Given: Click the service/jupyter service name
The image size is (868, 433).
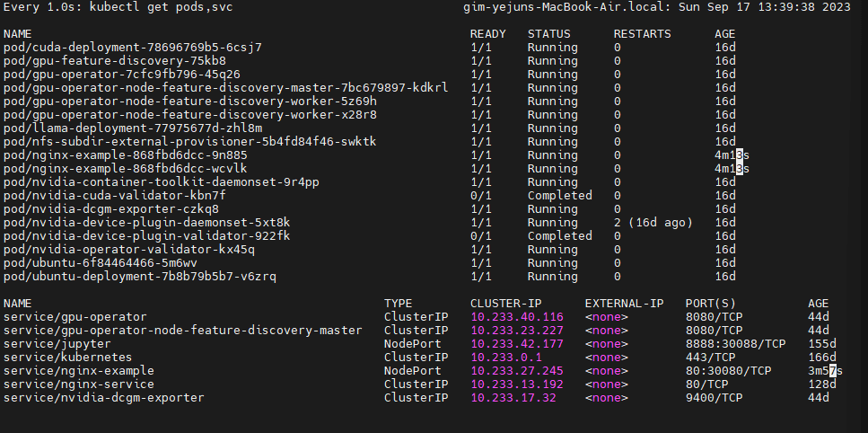Looking at the screenshot, I should tap(57, 343).
